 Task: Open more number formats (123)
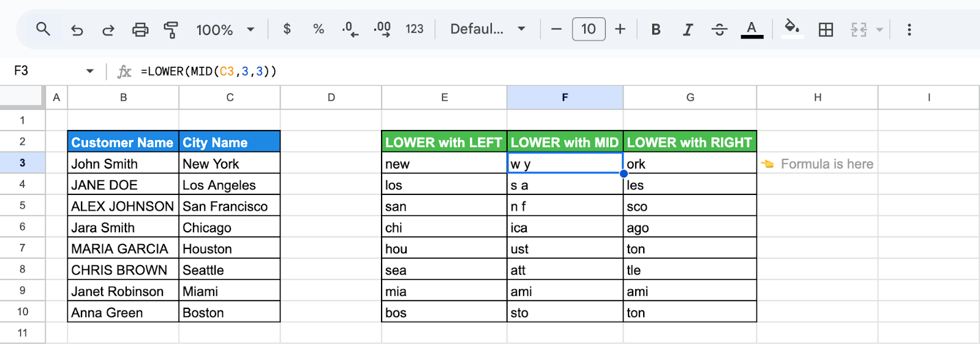[x=415, y=29]
